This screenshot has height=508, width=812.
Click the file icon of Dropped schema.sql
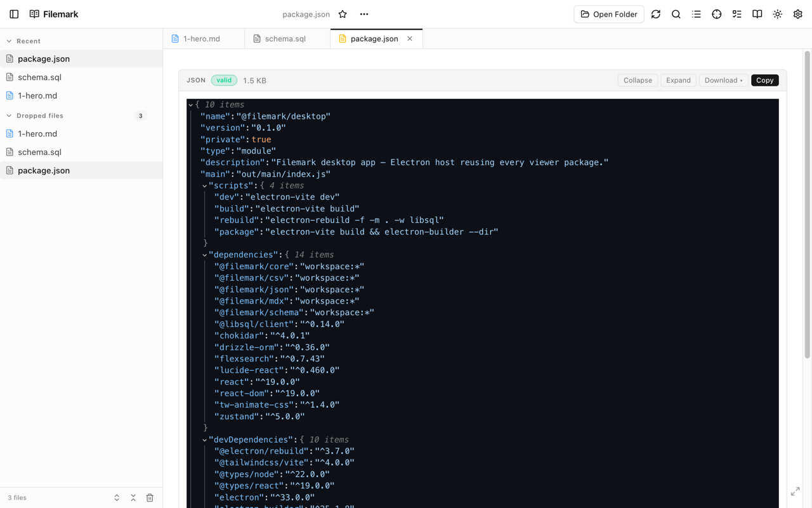coord(10,152)
